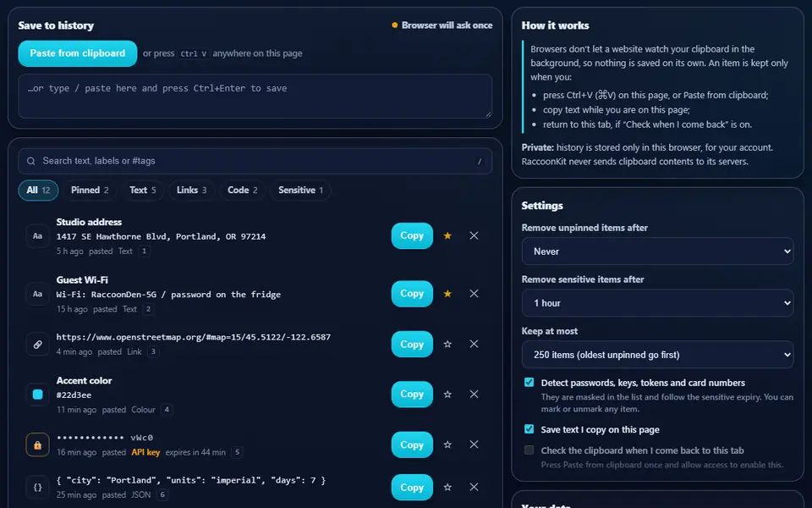The width and height of the screenshot is (812, 508).
Task: Click the Settings heading
Action: click(x=542, y=206)
